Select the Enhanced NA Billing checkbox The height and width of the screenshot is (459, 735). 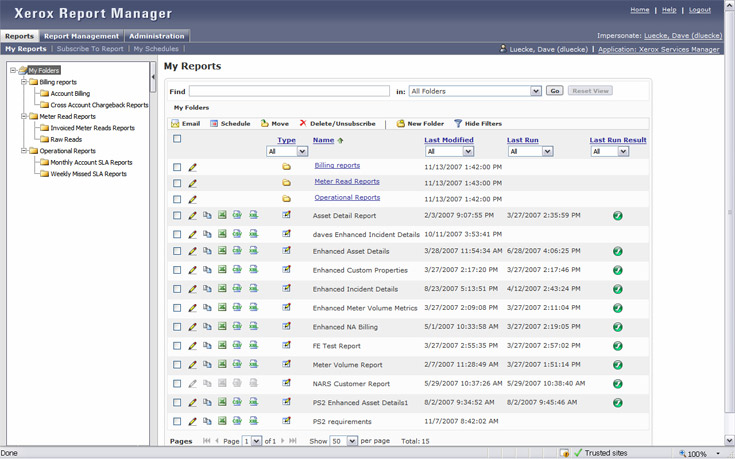(177, 327)
